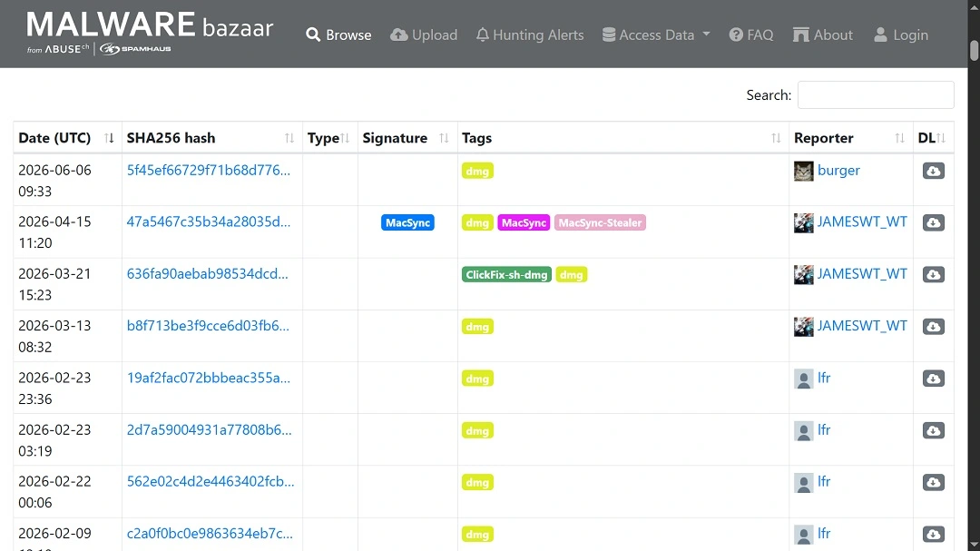
Task: Download sample b8f713be3f9cce6d03fb6
Action: (x=933, y=327)
